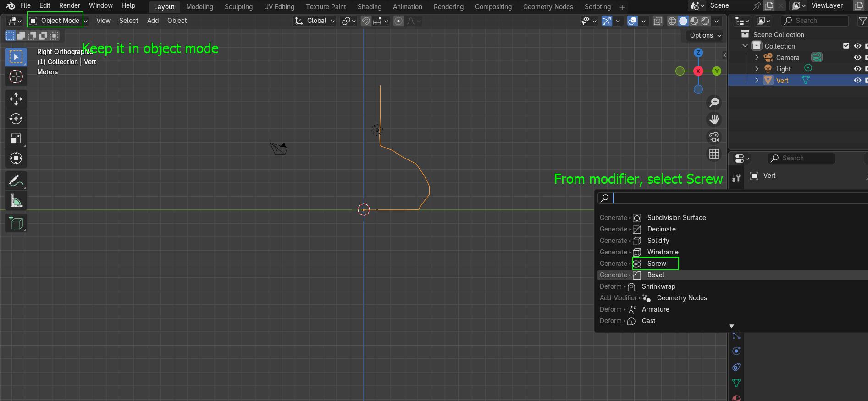Toggle X-ray view
The height and width of the screenshot is (401, 868).
coord(658,21)
